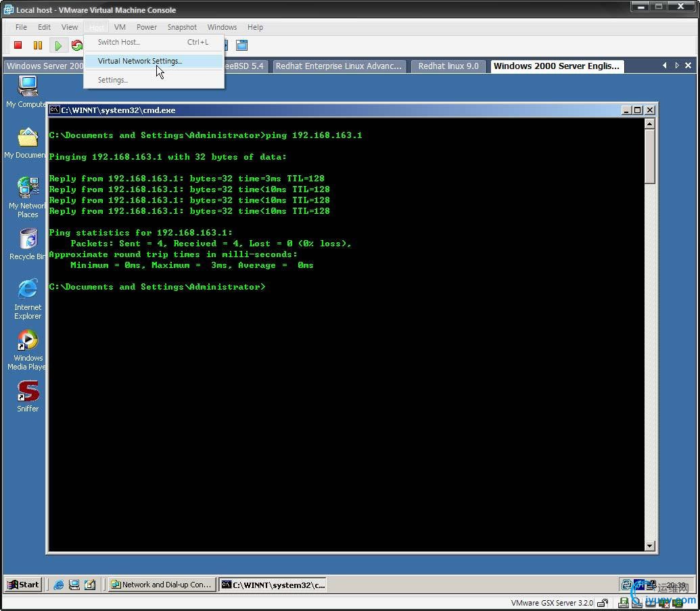Click VMware Tools tray icon in guest

coord(627,584)
